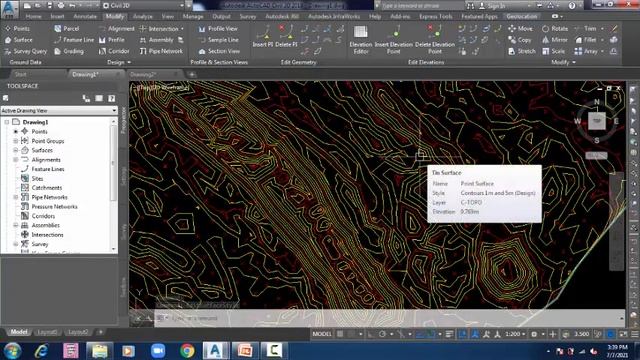The width and height of the screenshot is (640, 360).
Task: Toggle MODEL space button in status bar
Action: pyautogui.click(x=322, y=334)
